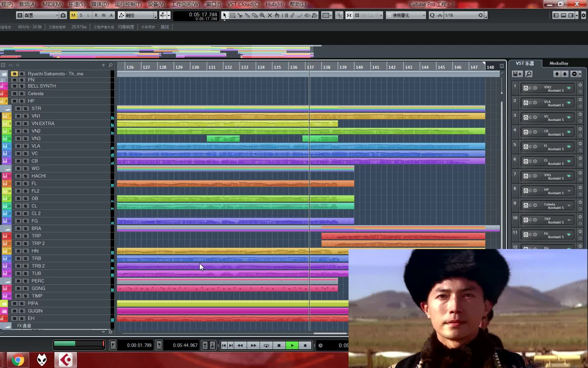This screenshot has height=368, width=588.
Task: Click Find Instruments search in VST panel
Action: point(529,74)
